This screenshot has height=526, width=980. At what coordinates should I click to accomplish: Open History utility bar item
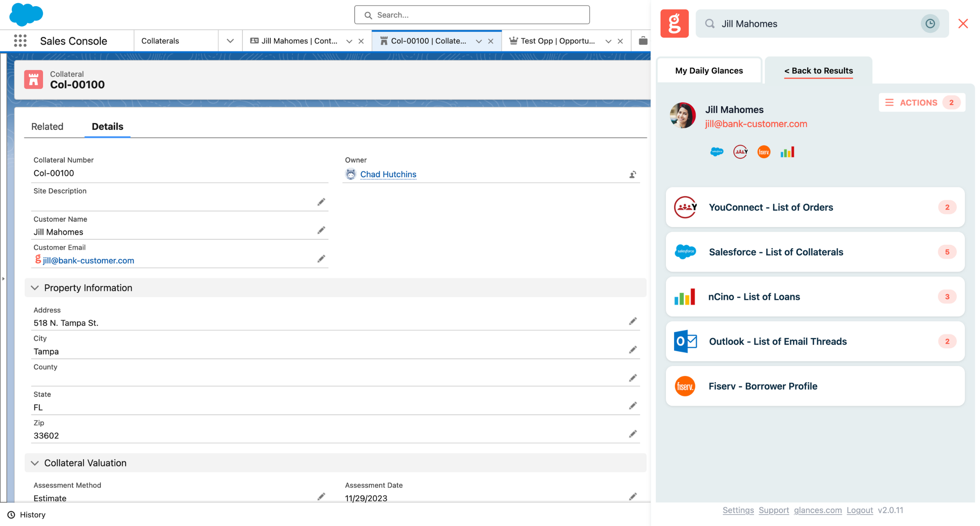pos(27,515)
